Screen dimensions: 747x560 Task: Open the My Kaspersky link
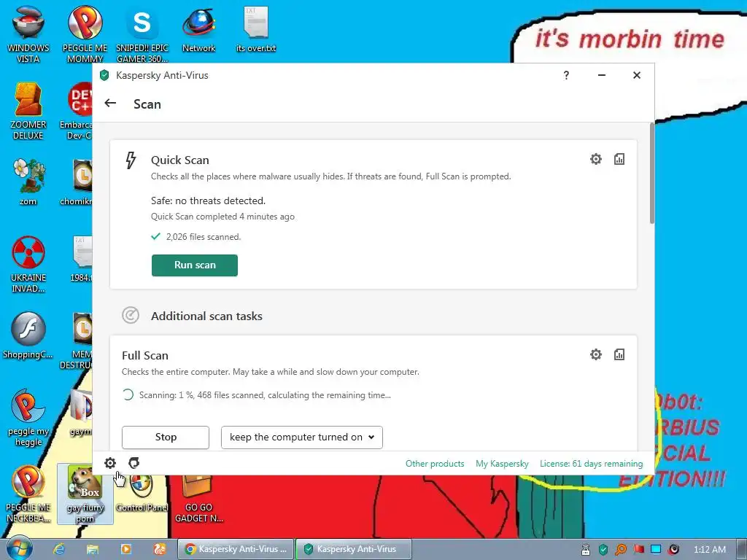[502, 463]
